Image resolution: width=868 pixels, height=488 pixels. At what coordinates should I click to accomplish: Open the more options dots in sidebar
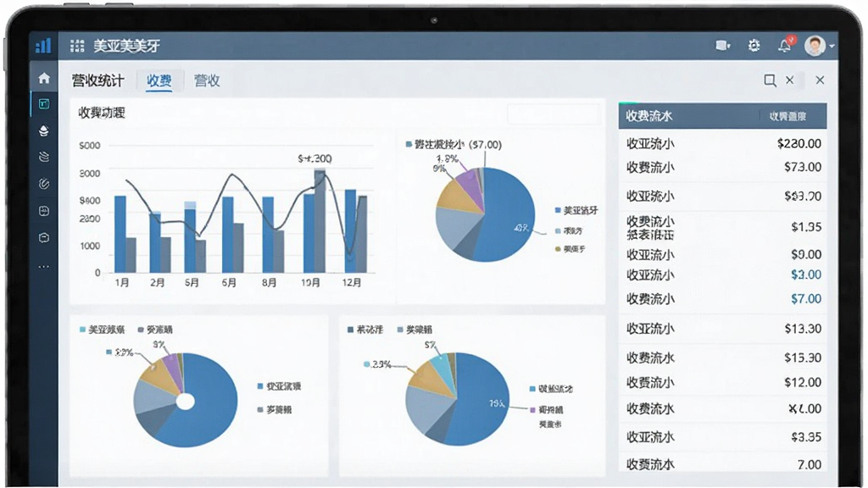[x=44, y=267]
